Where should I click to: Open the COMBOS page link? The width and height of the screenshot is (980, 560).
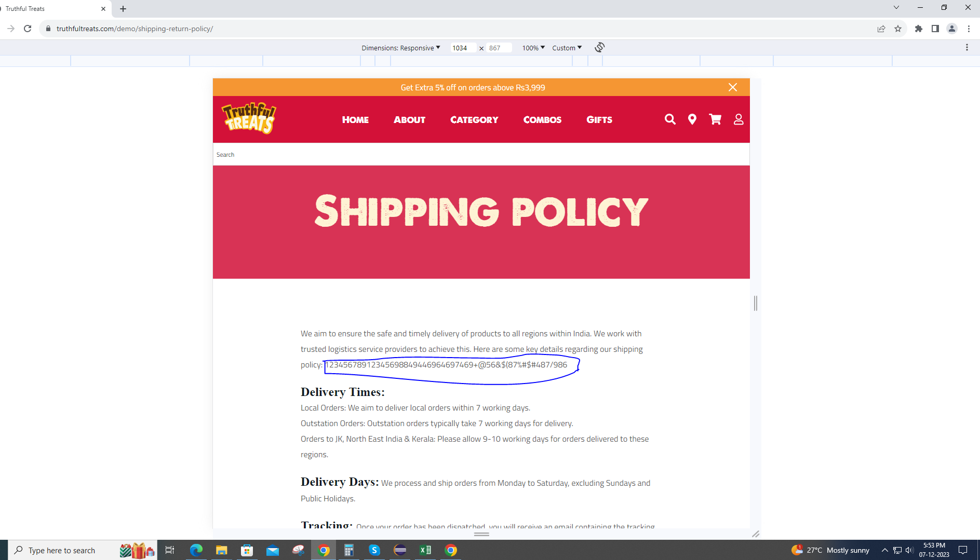542,120
